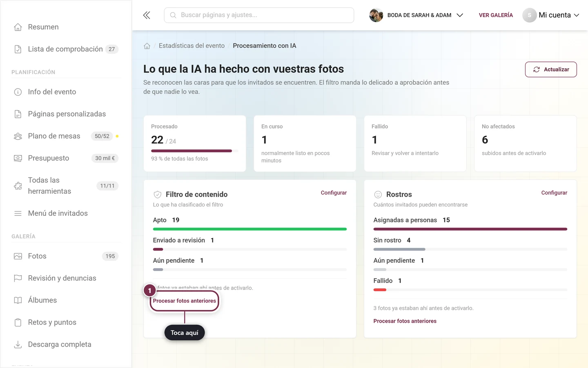Collapse sidebar with double-chevron icon
The image size is (588, 368).
click(x=147, y=15)
